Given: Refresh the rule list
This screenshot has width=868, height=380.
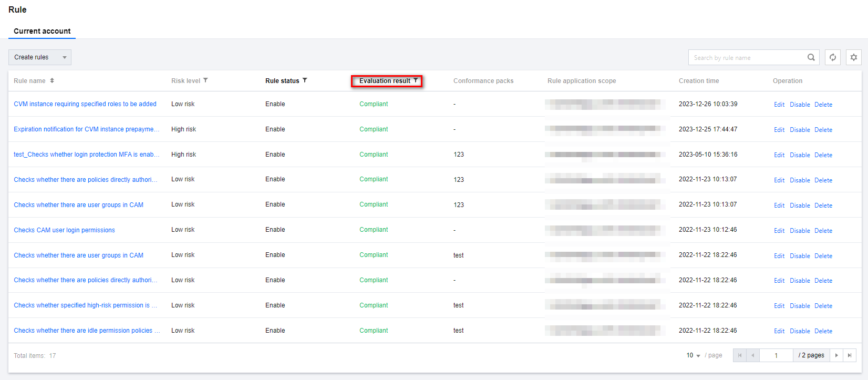Looking at the screenshot, I should point(833,57).
